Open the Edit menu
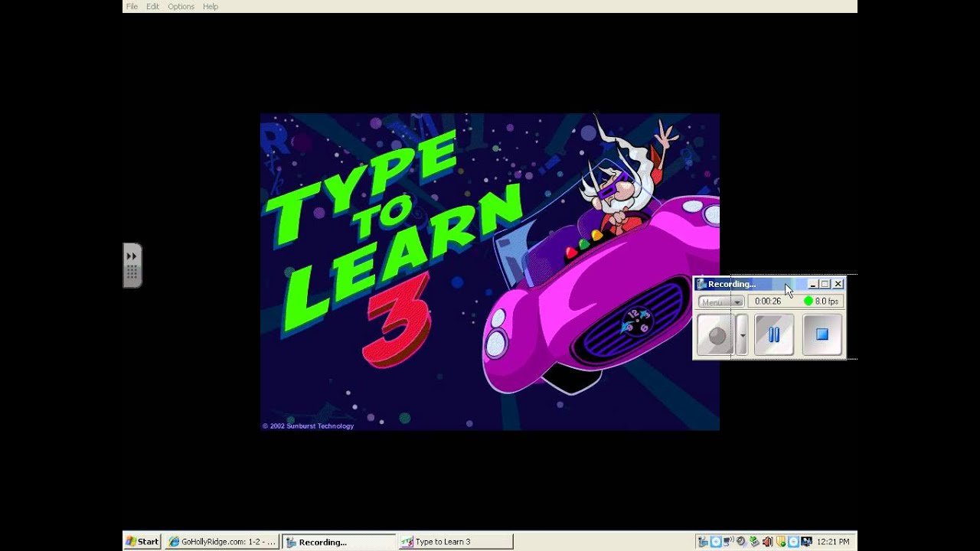 tap(153, 6)
